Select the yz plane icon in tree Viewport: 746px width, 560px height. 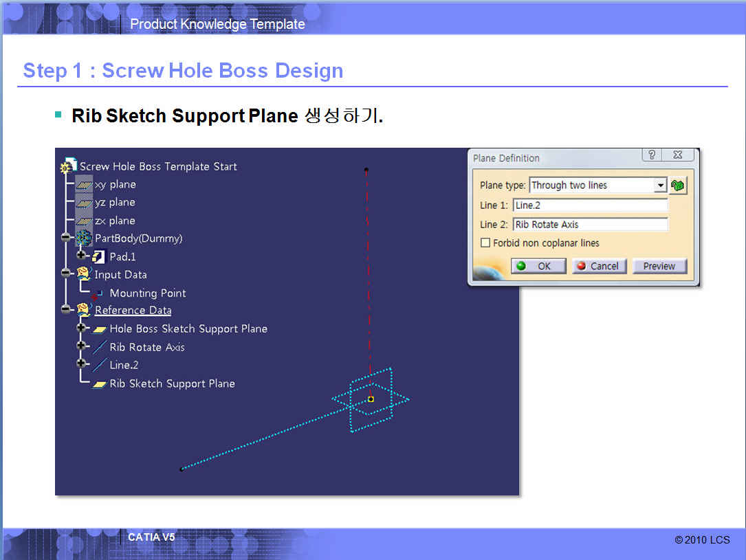[x=85, y=203]
